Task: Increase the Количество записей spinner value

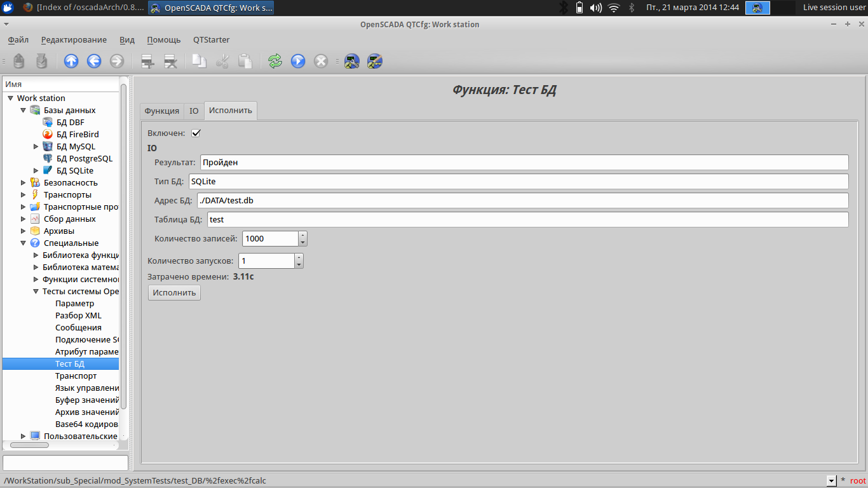Action: pos(302,235)
